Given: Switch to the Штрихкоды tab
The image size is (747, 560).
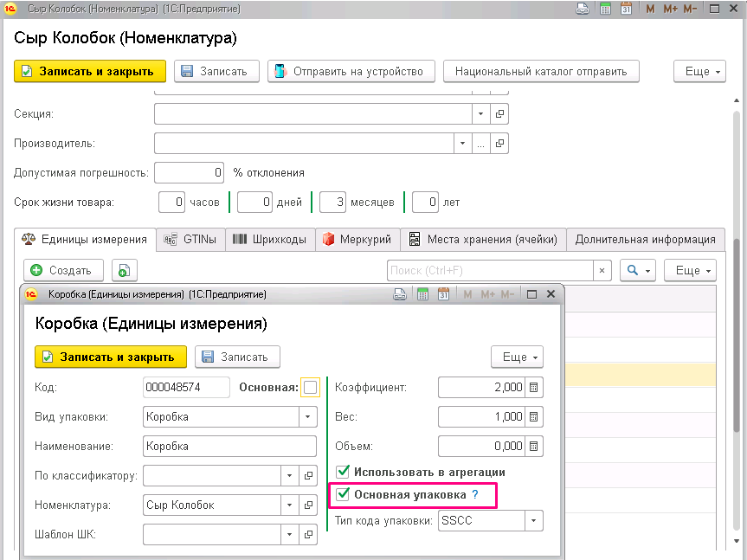Looking at the screenshot, I should tap(270, 239).
